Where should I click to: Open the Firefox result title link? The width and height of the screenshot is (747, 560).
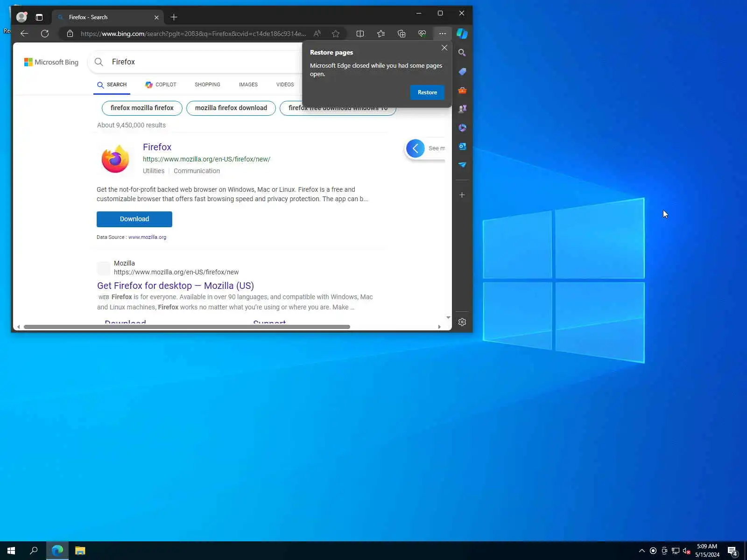pos(157,147)
